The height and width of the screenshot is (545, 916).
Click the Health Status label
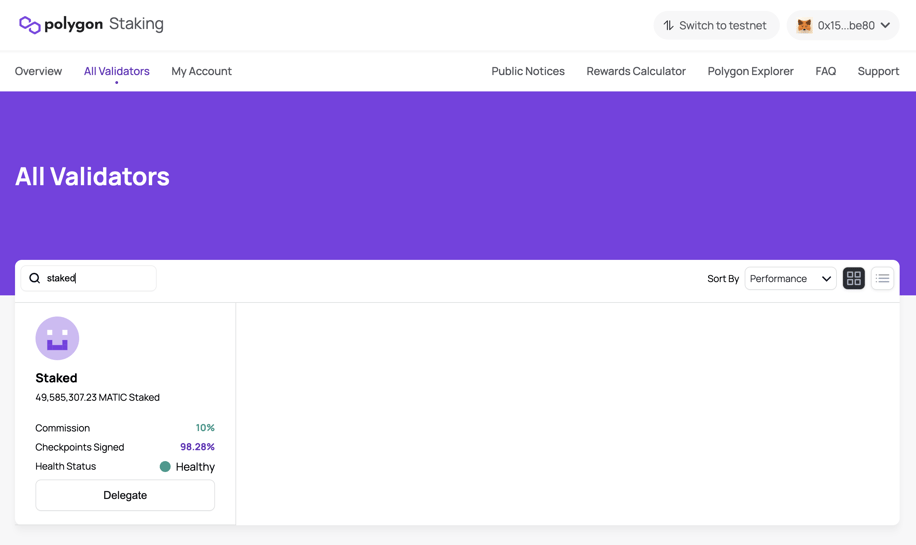coord(65,466)
